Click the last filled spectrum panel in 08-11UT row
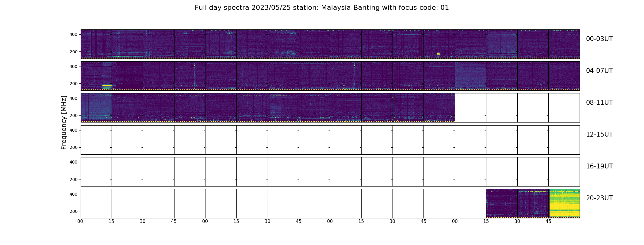Image resolution: width=644 pixels, height=245 pixels. click(439, 107)
